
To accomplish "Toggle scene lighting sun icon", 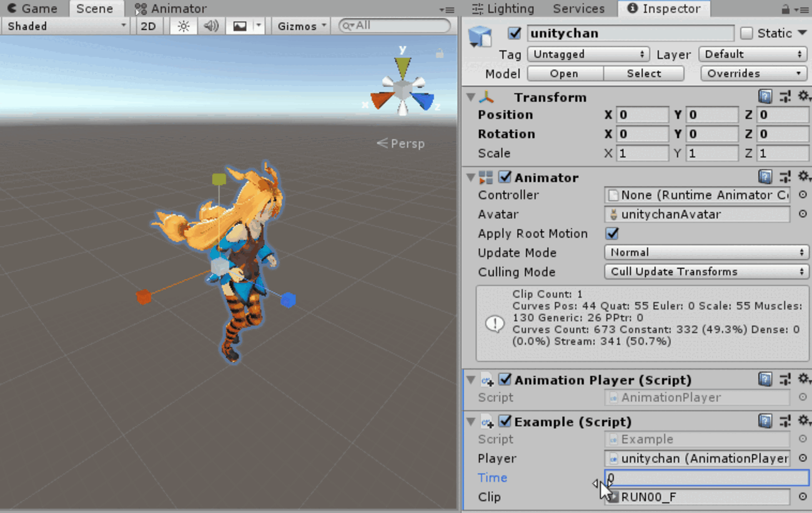I will click(x=183, y=26).
